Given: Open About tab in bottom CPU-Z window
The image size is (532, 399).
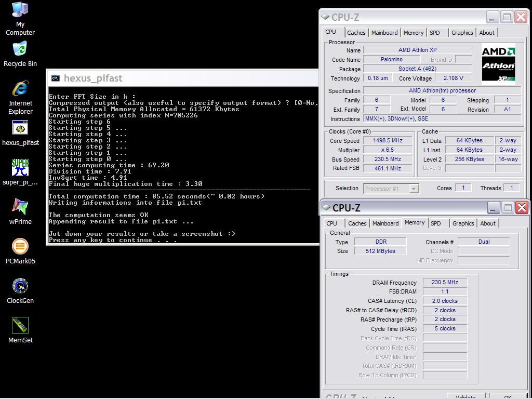Looking at the screenshot, I should coord(487,223).
